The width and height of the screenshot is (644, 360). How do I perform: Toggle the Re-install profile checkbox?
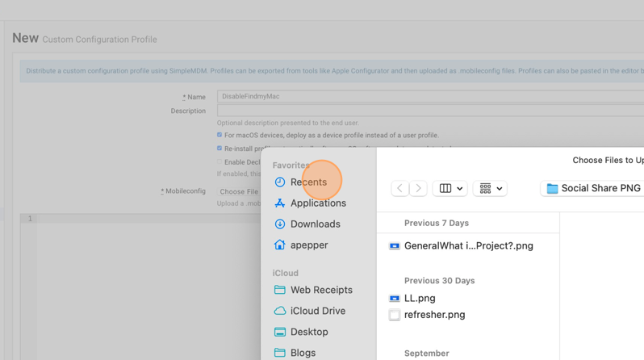point(220,149)
